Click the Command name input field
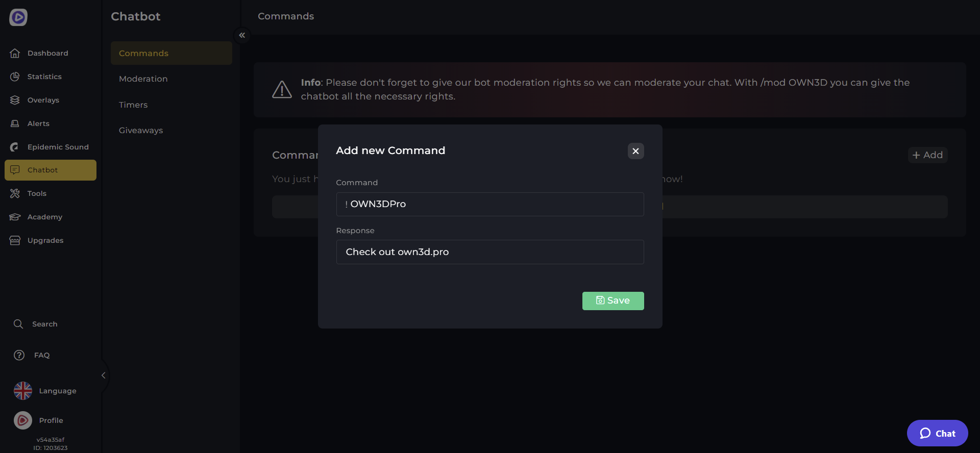Viewport: 980px width, 453px height. [x=490, y=204]
